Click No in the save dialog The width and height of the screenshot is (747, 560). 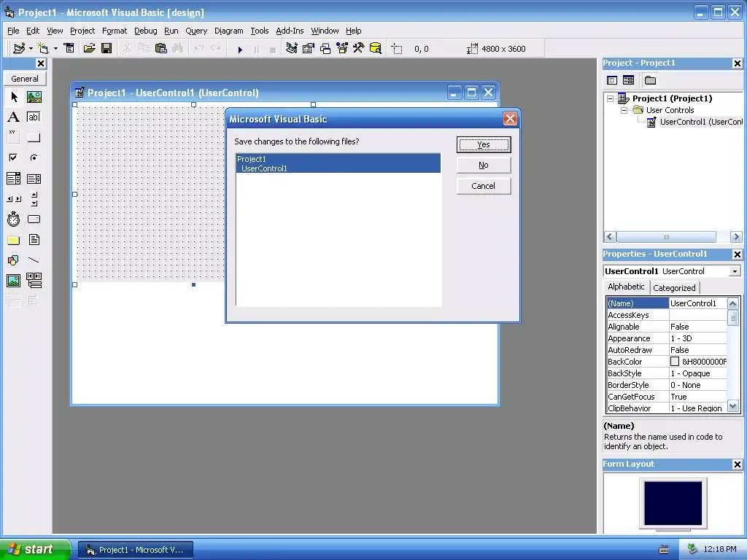pos(484,166)
